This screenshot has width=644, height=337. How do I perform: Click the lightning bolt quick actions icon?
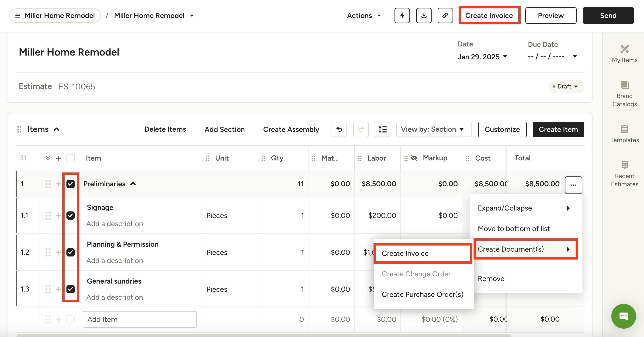[402, 15]
